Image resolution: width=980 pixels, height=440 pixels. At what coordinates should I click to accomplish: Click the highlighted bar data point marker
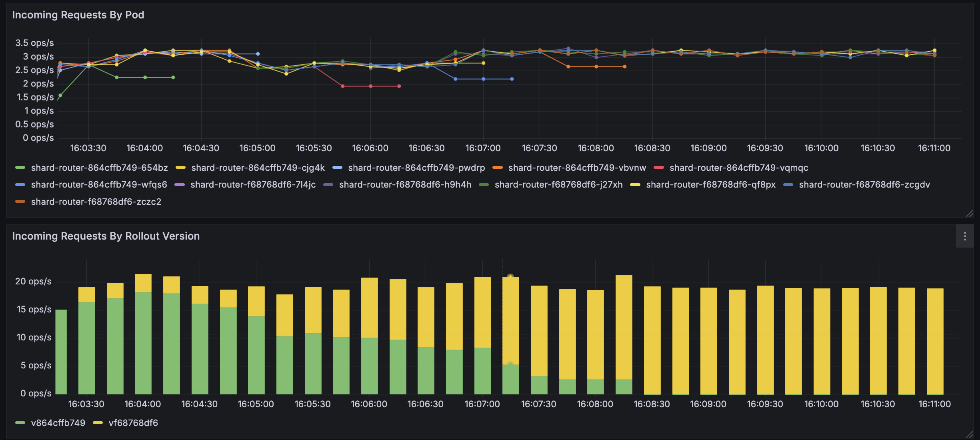tap(510, 277)
